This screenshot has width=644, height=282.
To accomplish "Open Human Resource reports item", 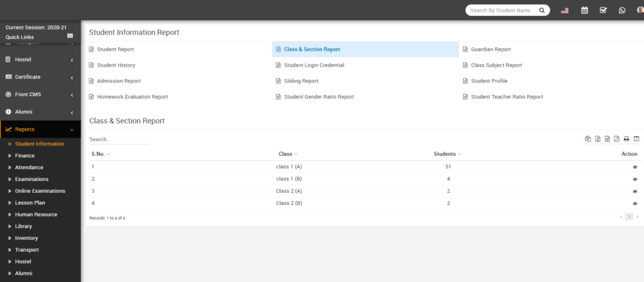I will [x=36, y=214].
